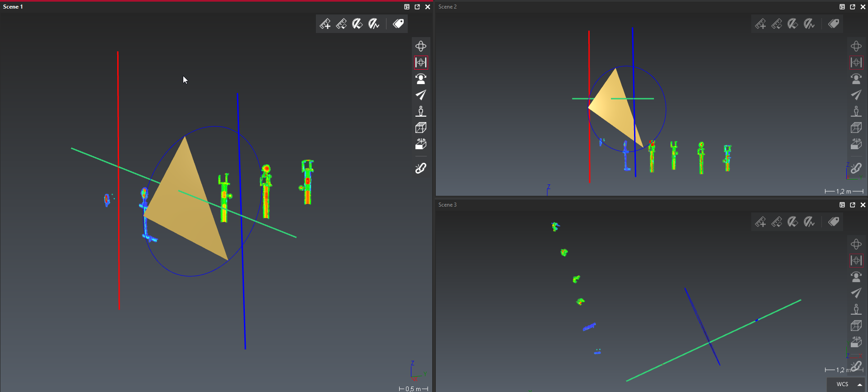This screenshot has width=868, height=392.
Task: Click the look-around head icon in Scene 1
Action: [421, 79]
